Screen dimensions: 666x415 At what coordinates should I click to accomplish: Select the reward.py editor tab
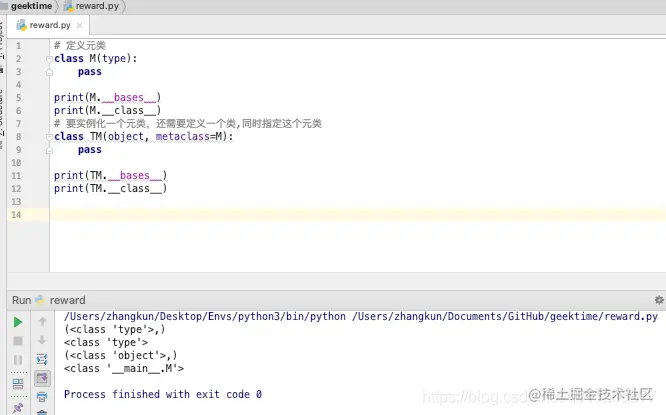coord(48,25)
